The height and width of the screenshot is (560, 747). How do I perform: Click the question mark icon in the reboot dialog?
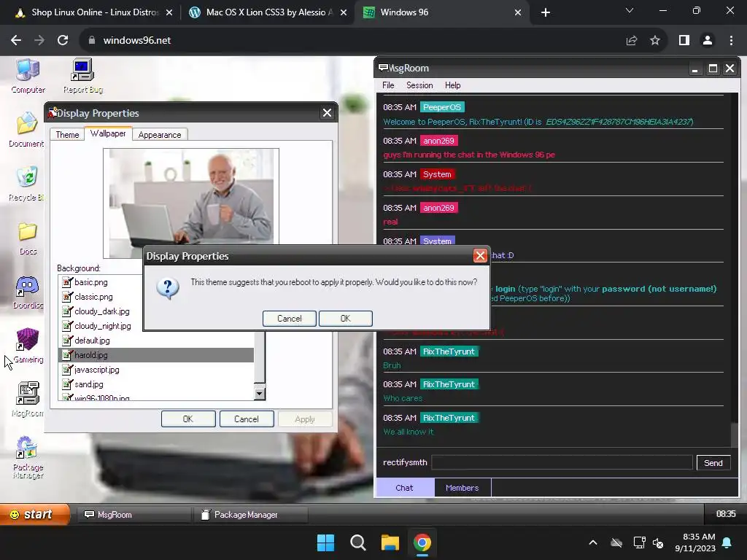(x=168, y=287)
